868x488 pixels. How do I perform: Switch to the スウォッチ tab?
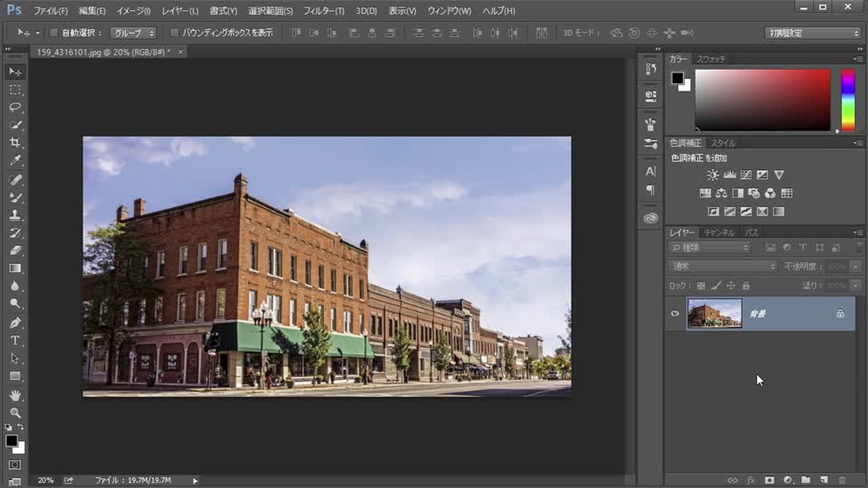(x=711, y=59)
